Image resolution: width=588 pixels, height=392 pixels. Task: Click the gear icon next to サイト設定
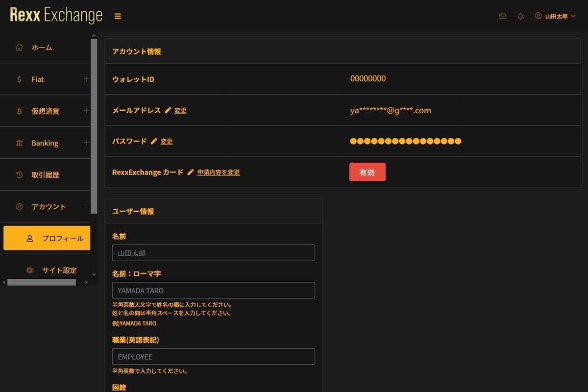pos(29,270)
